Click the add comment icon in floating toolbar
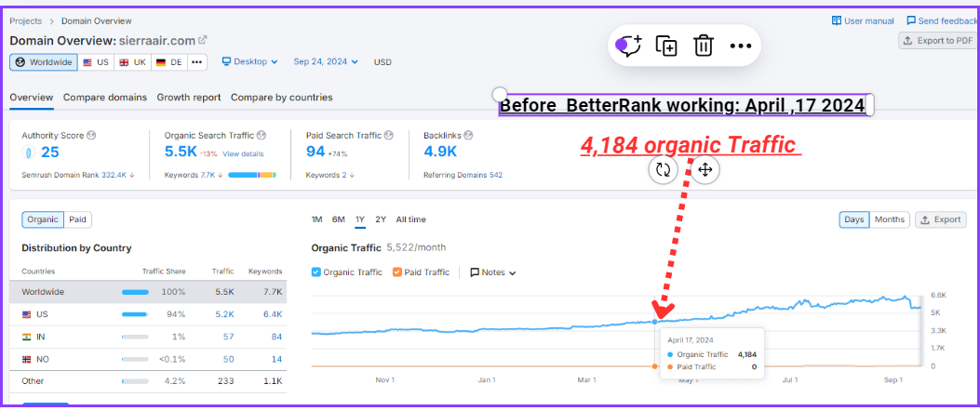 [x=629, y=46]
